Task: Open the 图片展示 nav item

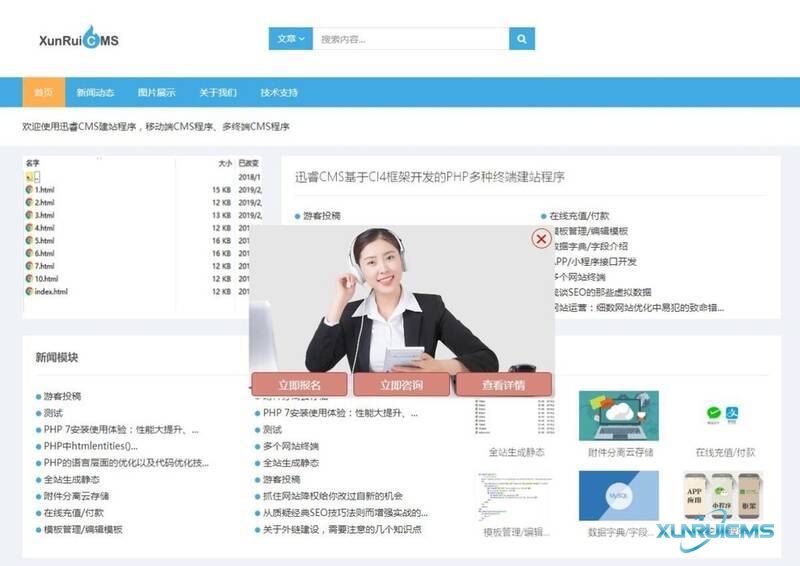Action: (x=156, y=92)
